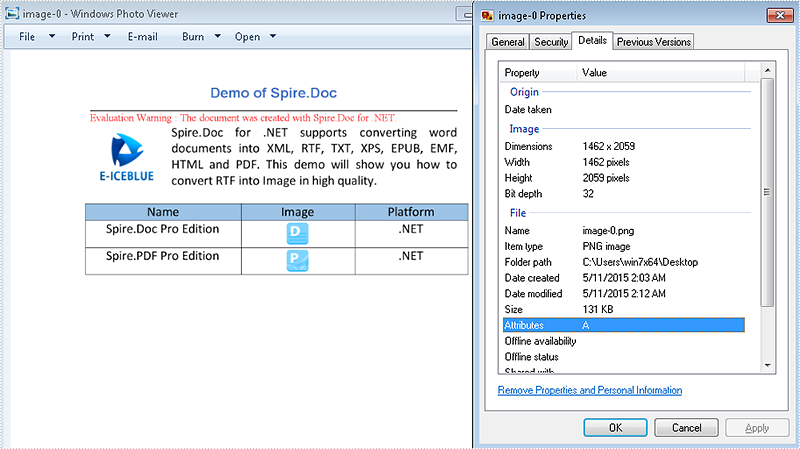The image size is (800, 449).
Task: Click the Demo of Spire.Doc title text
Action: (273, 93)
